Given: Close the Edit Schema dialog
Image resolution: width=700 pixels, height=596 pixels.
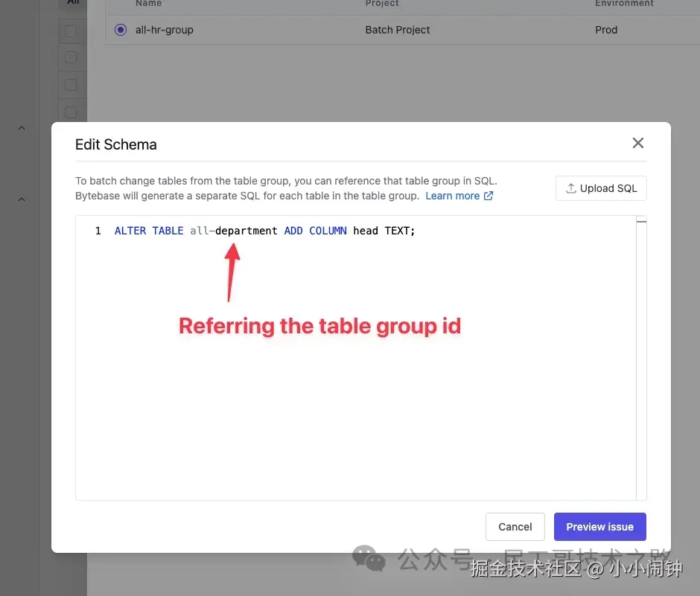Looking at the screenshot, I should click(x=638, y=143).
